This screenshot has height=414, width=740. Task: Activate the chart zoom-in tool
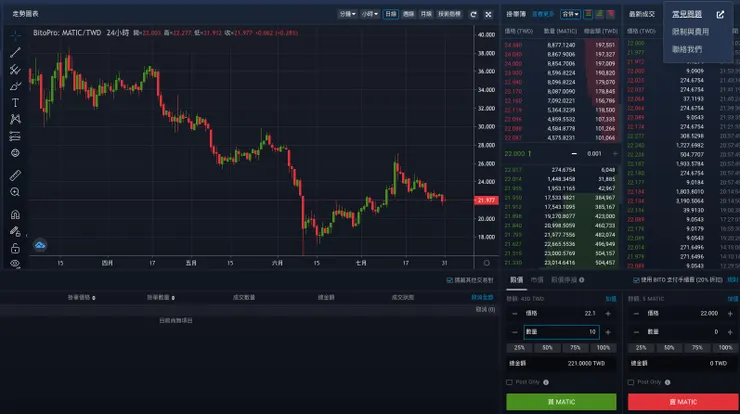pos(15,192)
